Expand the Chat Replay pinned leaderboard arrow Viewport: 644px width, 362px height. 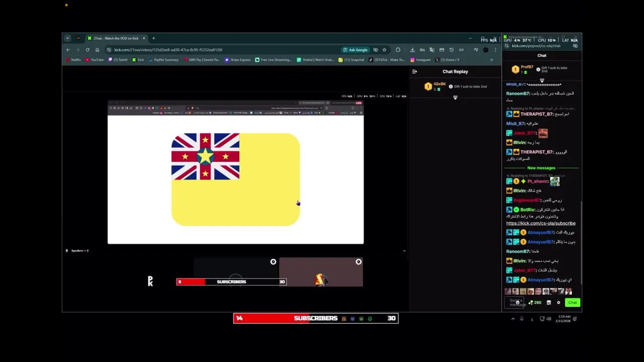click(455, 98)
